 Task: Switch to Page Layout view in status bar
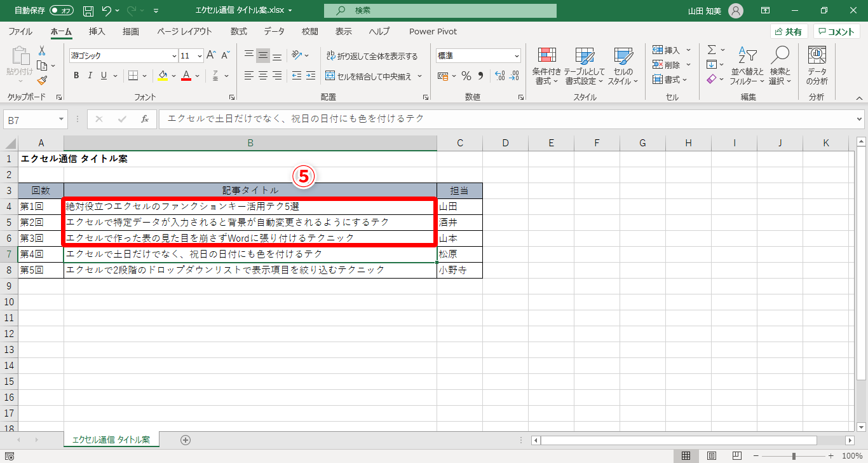pos(712,456)
